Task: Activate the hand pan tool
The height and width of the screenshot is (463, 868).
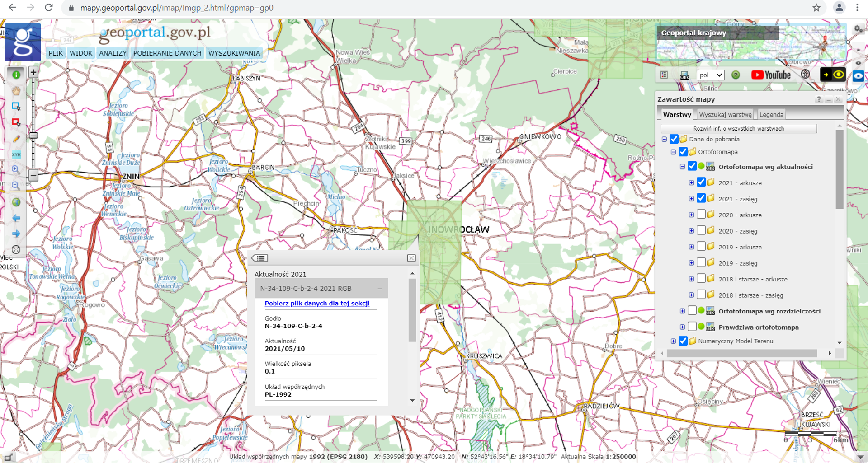Action: point(16,91)
